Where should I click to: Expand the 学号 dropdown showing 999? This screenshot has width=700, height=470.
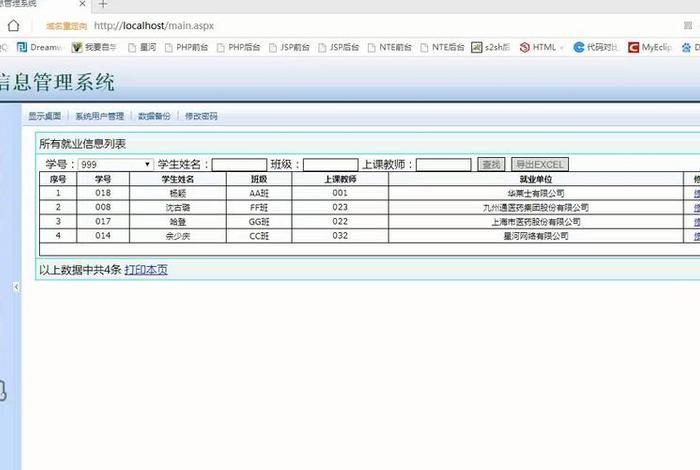click(x=115, y=164)
